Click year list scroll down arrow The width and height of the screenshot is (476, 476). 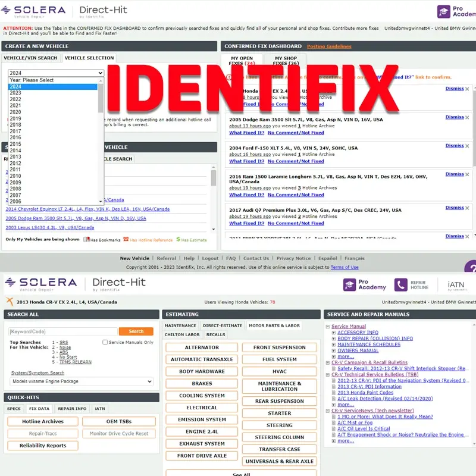tap(101, 201)
